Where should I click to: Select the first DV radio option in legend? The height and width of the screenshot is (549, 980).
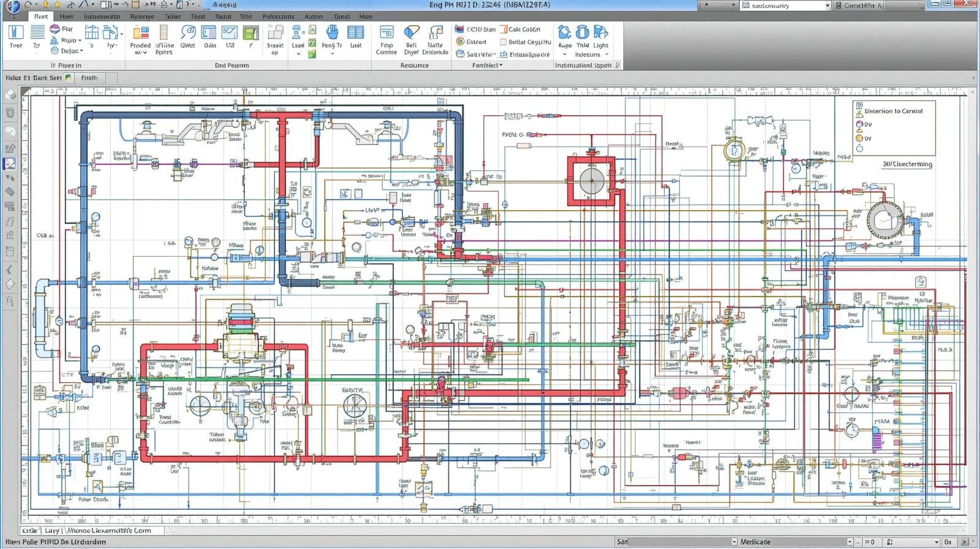pyautogui.click(x=859, y=124)
